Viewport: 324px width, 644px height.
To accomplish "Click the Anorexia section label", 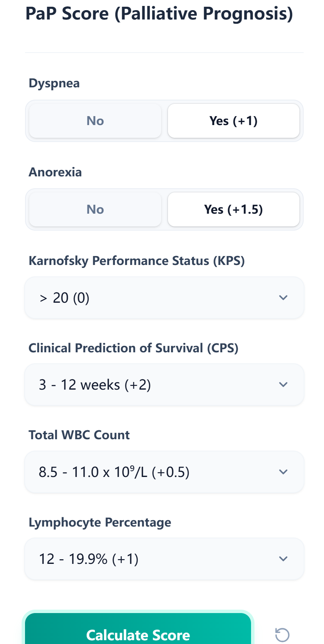I will [x=55, y=172].
